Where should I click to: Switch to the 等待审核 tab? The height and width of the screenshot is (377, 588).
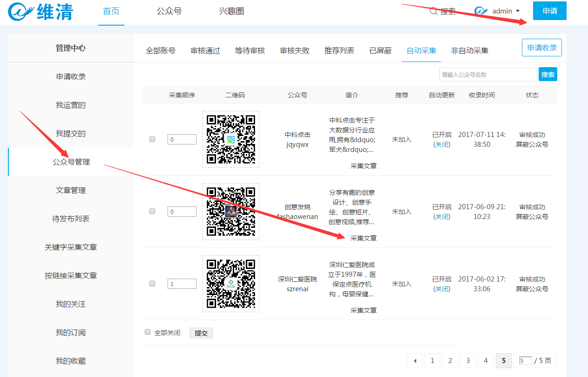click(x=250, y=50)
